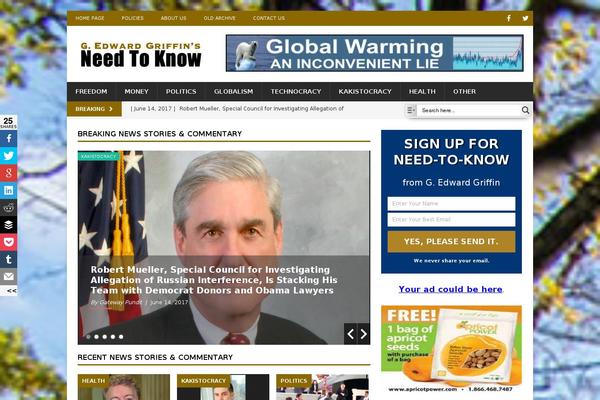
Task: Share on Google Plus from the side bar
Action: click(8, 173)
